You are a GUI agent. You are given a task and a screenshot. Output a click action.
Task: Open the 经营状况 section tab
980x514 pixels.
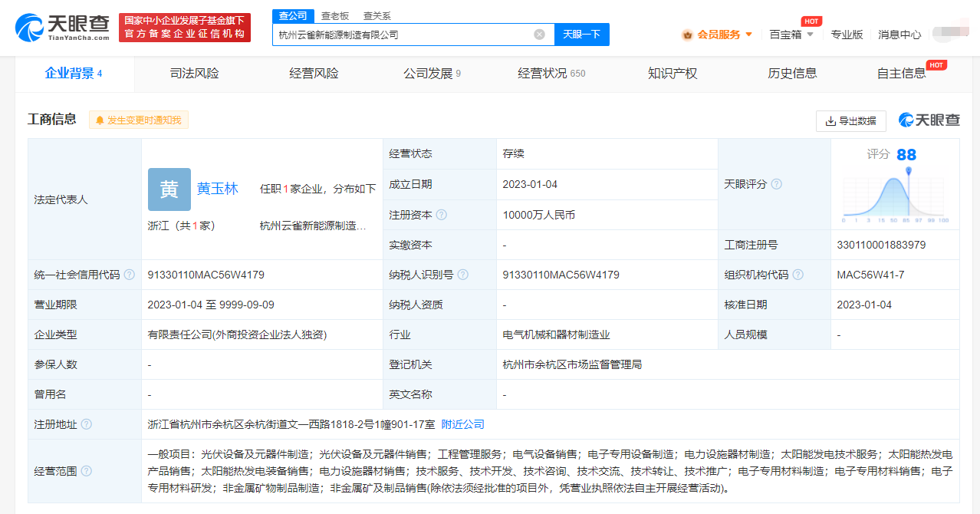pos(541,73)
